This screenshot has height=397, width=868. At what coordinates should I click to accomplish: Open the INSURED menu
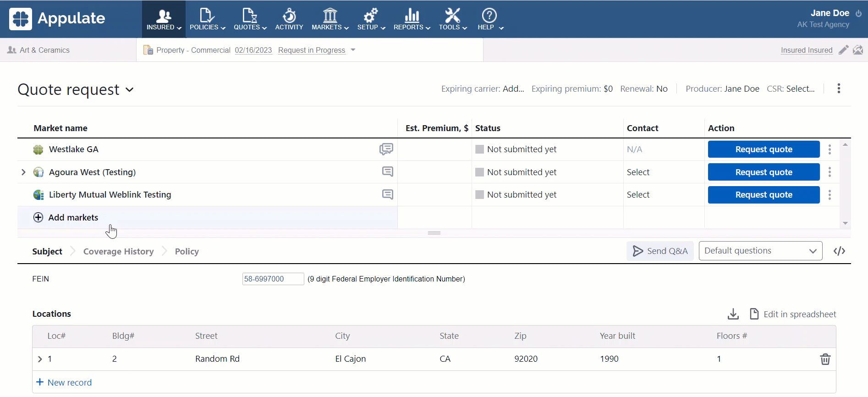click(x=164, y=19)
